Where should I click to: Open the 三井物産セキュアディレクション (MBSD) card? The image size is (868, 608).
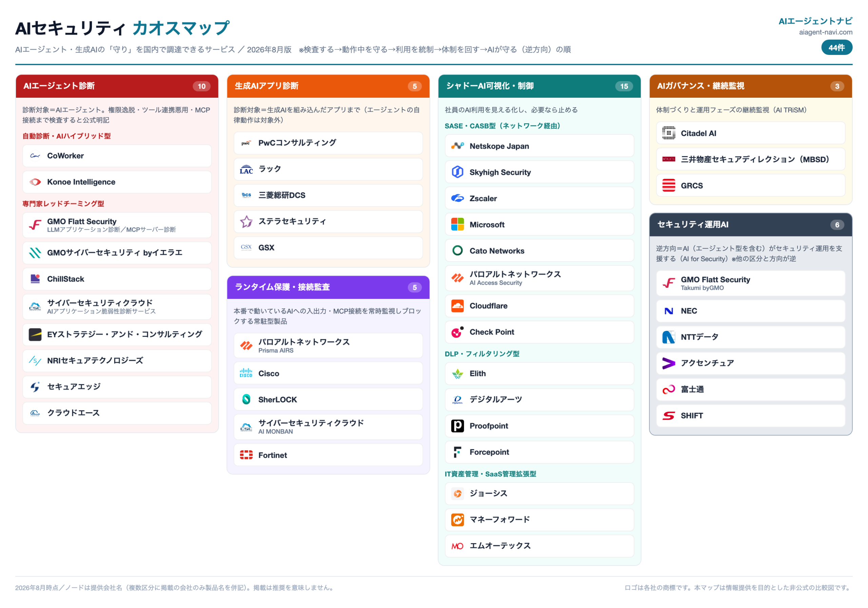click(751, 159)
